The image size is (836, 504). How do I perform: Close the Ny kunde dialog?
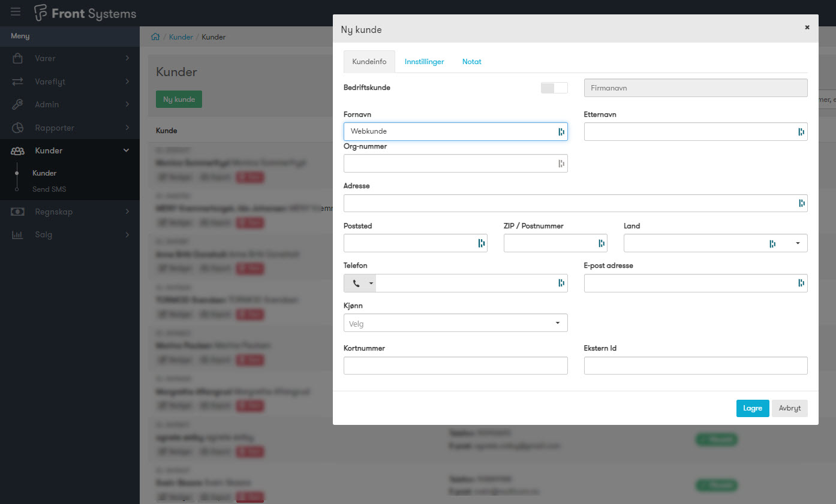point(807,28)
